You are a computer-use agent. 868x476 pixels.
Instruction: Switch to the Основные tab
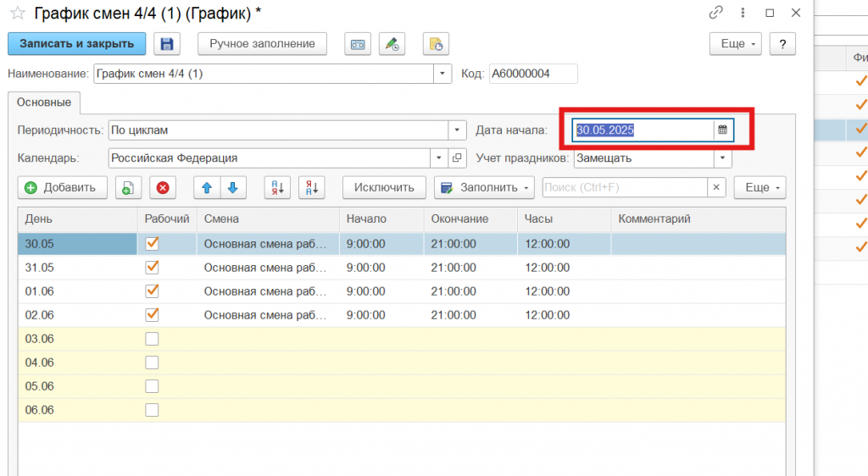[44, 102]
